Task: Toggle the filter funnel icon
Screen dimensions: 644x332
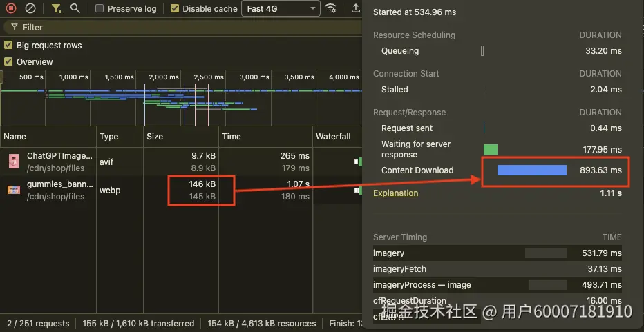Action: (x=56, y=8)
